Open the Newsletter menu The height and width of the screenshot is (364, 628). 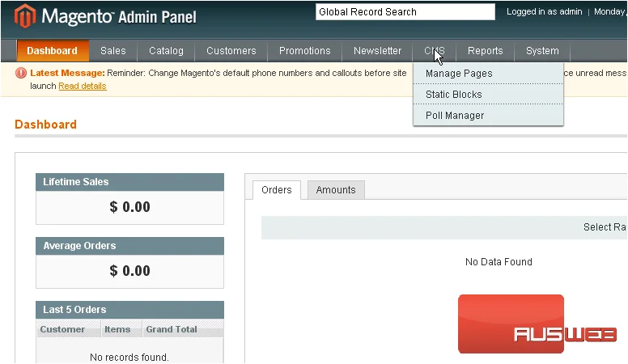(x=377, y=51)
